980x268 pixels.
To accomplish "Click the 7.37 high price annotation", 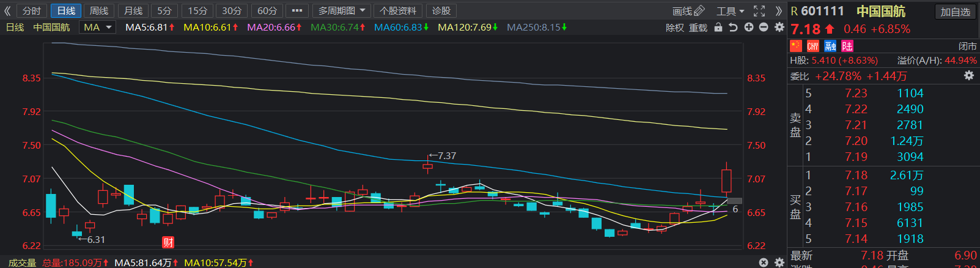I will tap(443, 156).
